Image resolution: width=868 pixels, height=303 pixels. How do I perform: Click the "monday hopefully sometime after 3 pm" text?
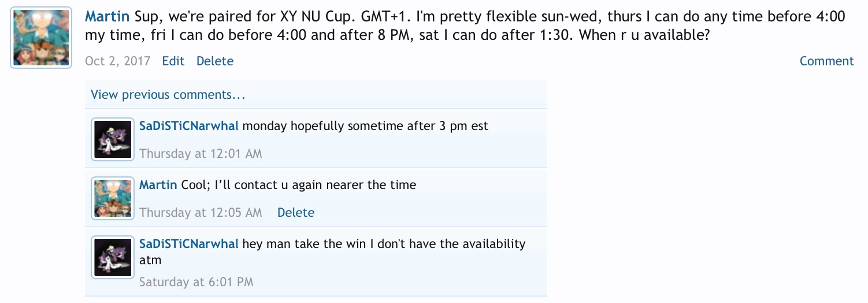(x=365, y=126)
